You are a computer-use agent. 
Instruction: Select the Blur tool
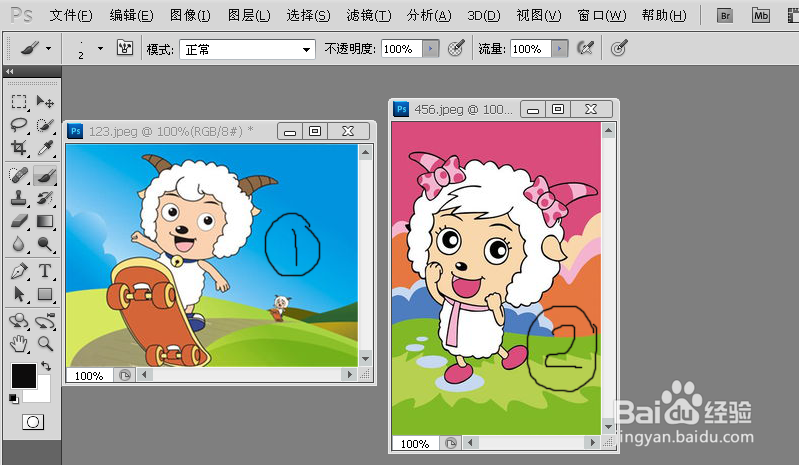click(19, 244)
